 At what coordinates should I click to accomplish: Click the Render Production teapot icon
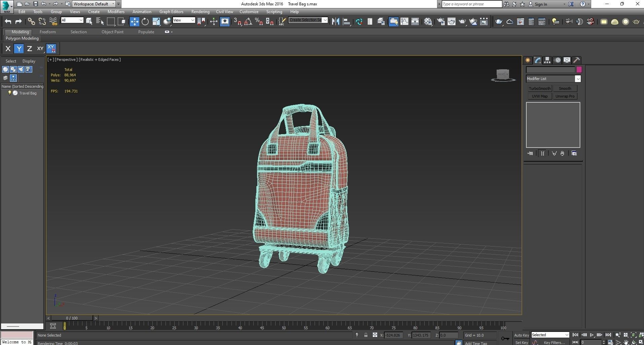pos(462,22)
